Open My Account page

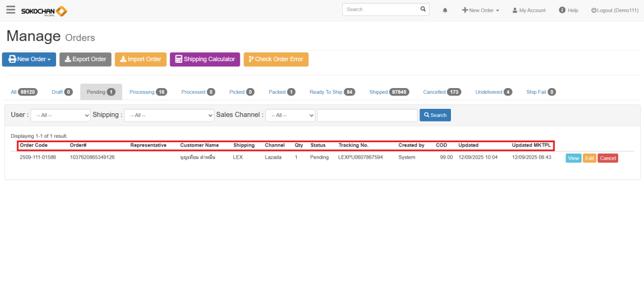point(528,11)
